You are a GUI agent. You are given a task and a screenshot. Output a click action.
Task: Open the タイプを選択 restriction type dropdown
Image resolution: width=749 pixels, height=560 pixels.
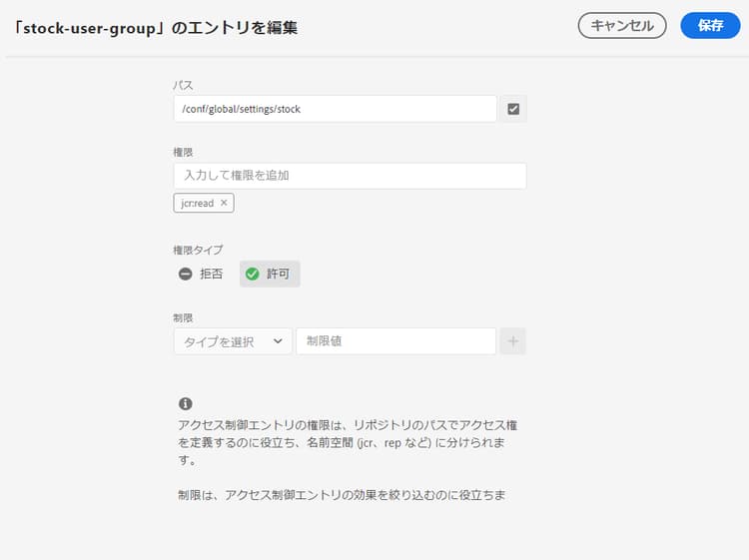click(x=233, y=341)
